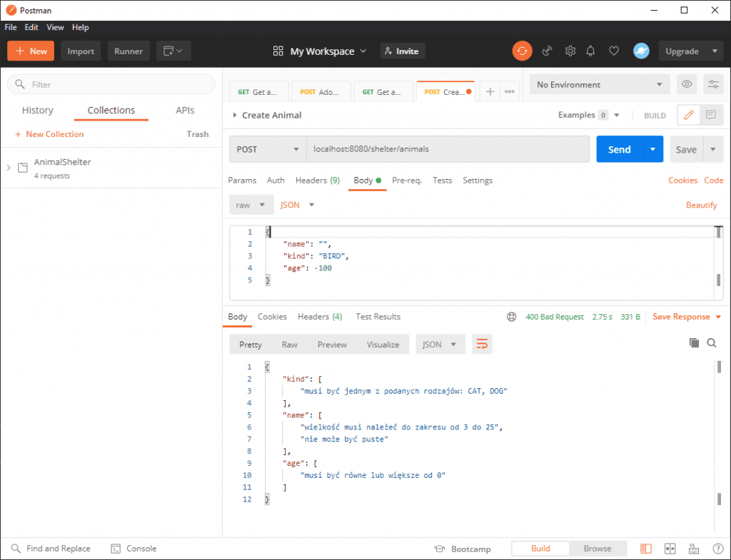731x560 pixels.
Task: Click the pencil edit documentation icon
Action: (x=689, y=115)
